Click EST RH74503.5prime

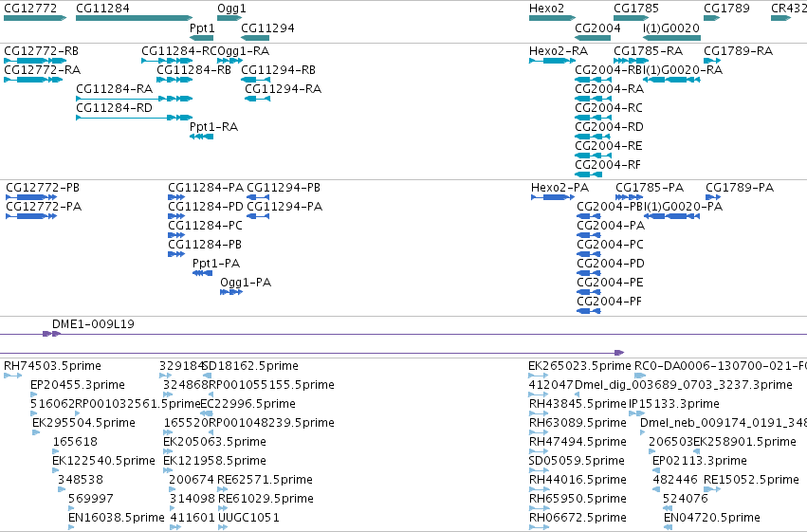pyautogui.click(x=52, y=366)
